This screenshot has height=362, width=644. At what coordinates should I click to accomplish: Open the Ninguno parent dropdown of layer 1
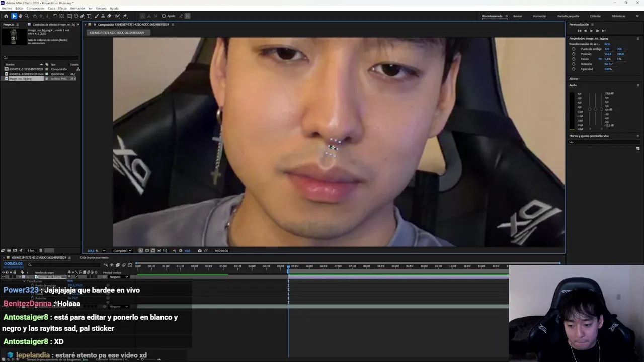118,277
